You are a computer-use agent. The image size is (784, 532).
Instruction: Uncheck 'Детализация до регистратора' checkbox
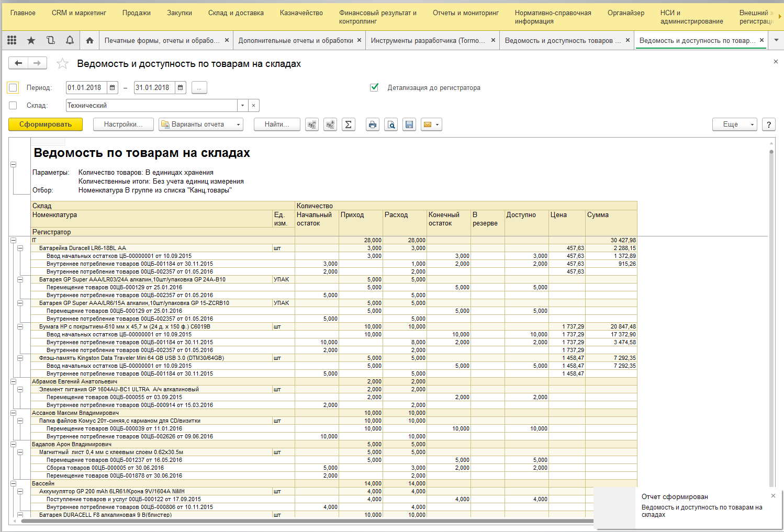click(374, 87)
